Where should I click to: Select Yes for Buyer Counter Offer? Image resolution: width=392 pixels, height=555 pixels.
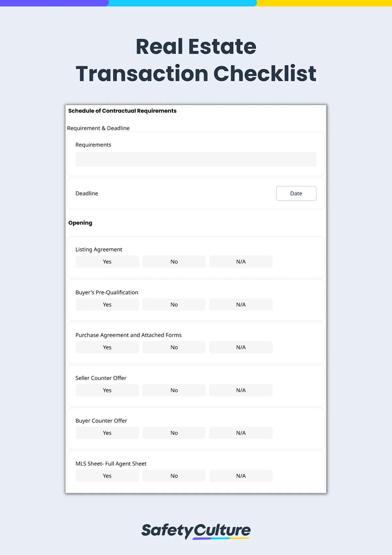(107, 433)
